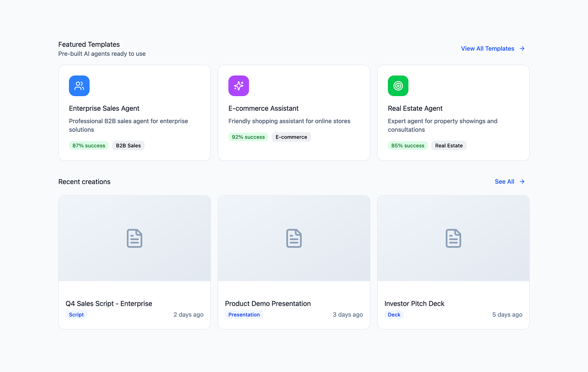Image resolution: width=588 pixels, height=372 pixels.
Task: Click document icon on Product Demo Presentation
Action: 294,238
